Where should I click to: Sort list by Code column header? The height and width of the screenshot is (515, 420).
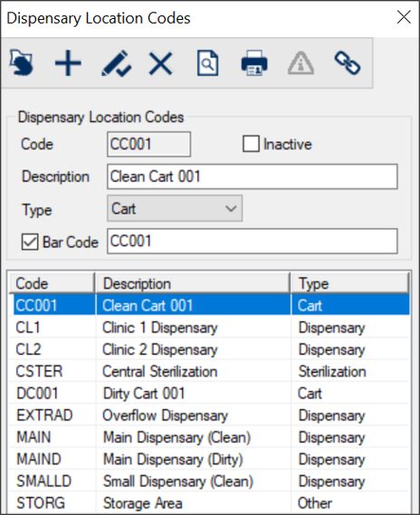pos(52,283)
